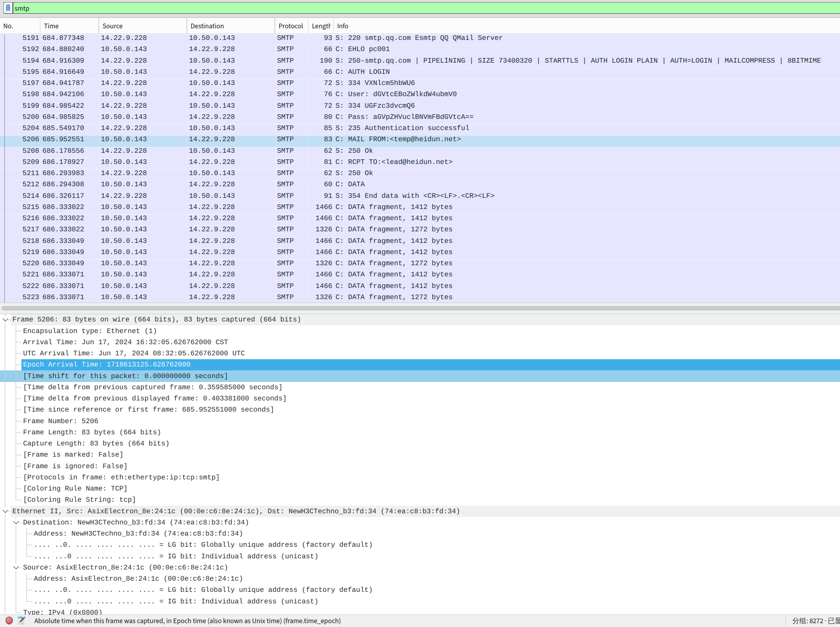The image size is (840, 627).
Task: Sort by the Protocol column header
Action: (290, 26)
